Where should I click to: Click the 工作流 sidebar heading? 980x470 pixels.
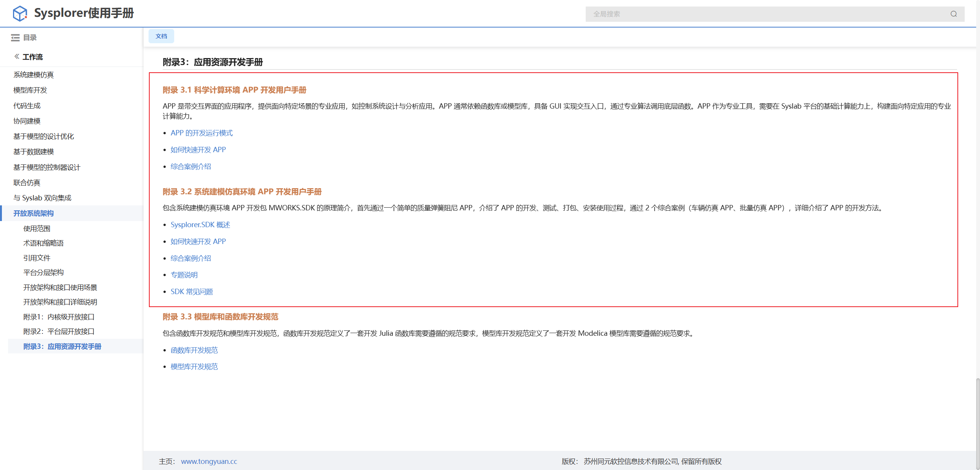pyautogui.click(x=33, y=57)
